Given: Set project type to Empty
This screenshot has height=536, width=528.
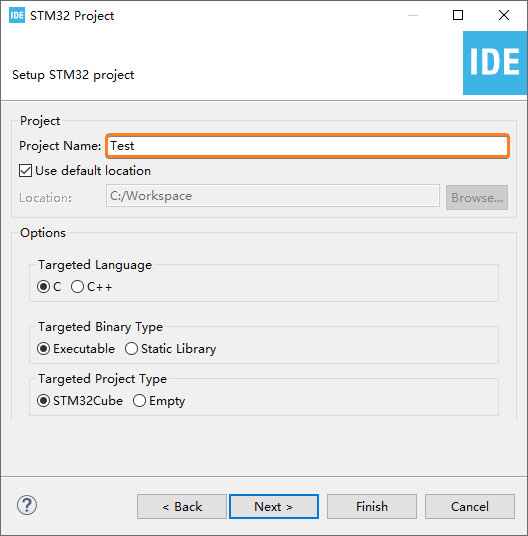Looking at the screenshot, I should [139, 401].
